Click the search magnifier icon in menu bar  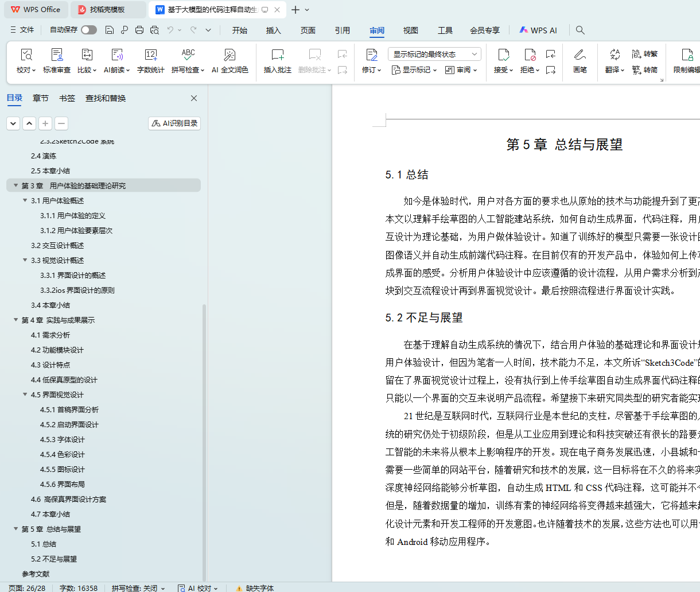(580, 30)
